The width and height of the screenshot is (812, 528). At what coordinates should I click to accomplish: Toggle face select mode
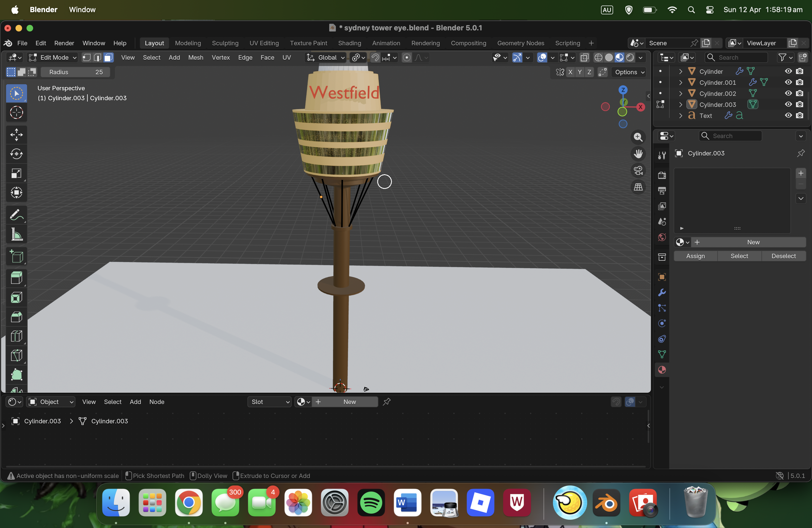tap(108, 58)
